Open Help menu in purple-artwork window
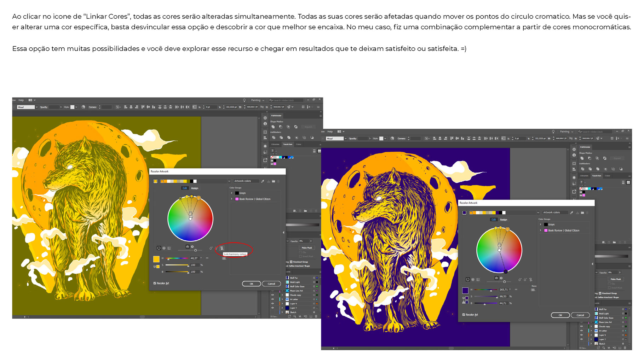 (x=330, y=132)
